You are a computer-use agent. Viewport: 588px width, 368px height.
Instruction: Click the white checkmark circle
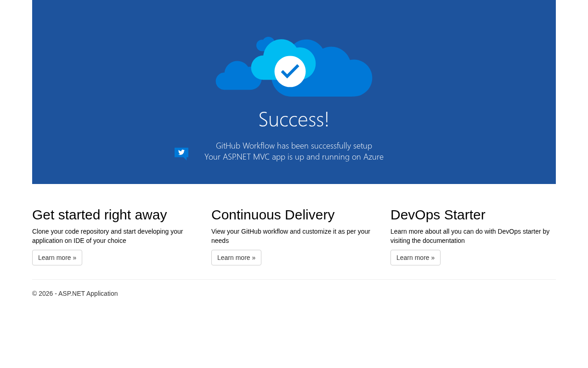point(290,71)
